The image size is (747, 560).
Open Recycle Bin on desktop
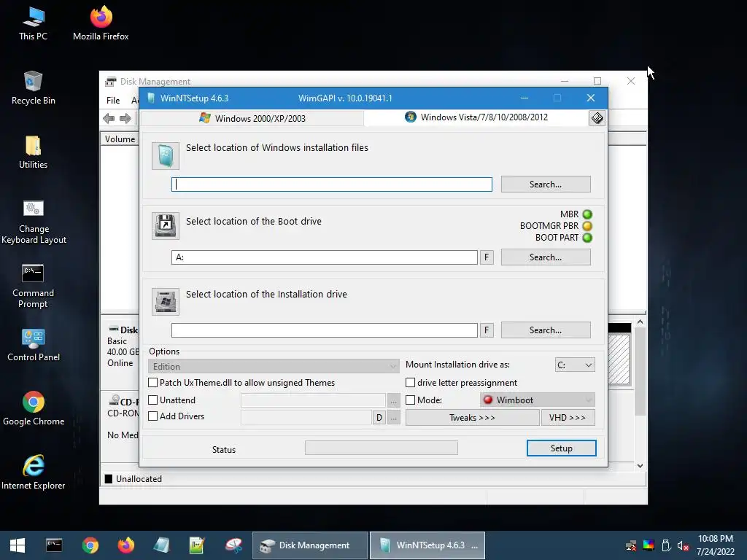[33, 88]
